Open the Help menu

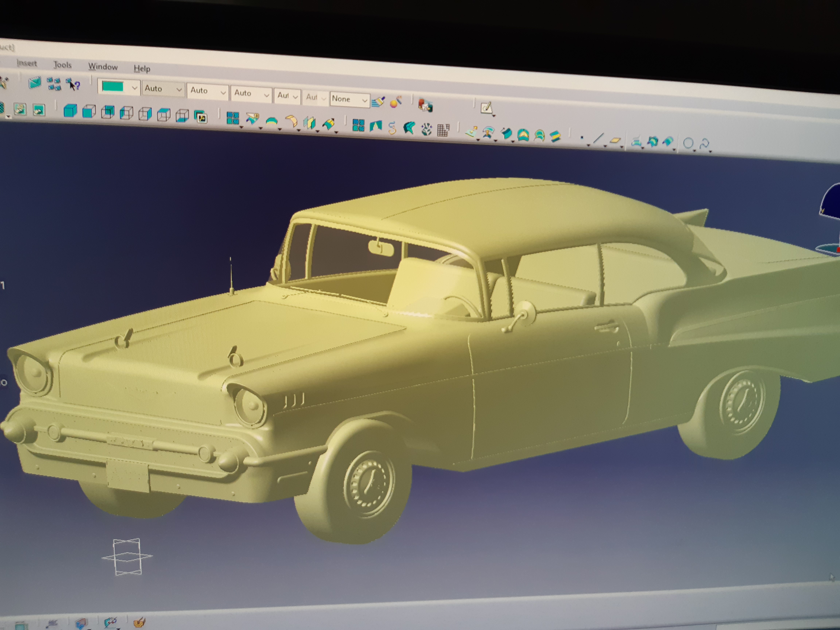pos(142,69)
